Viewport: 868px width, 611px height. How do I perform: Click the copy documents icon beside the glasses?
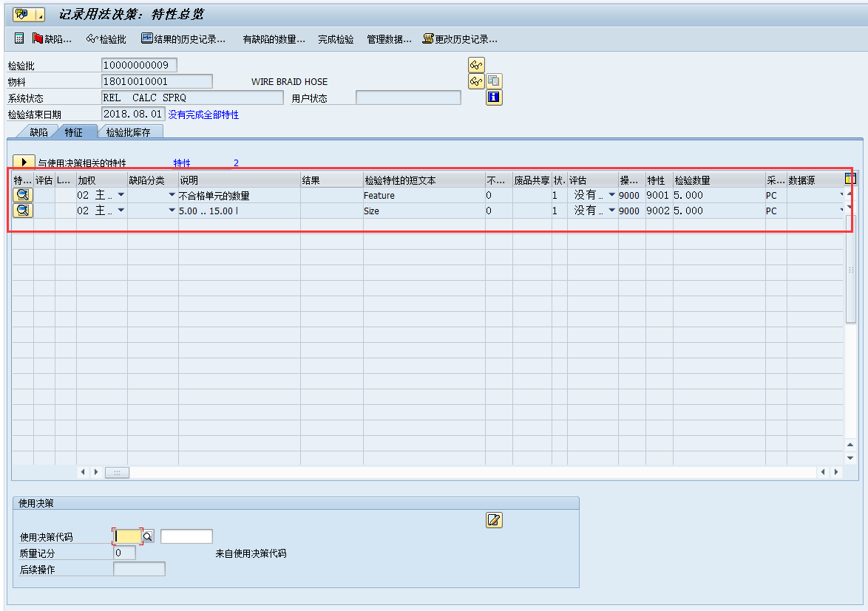(494, 81)
